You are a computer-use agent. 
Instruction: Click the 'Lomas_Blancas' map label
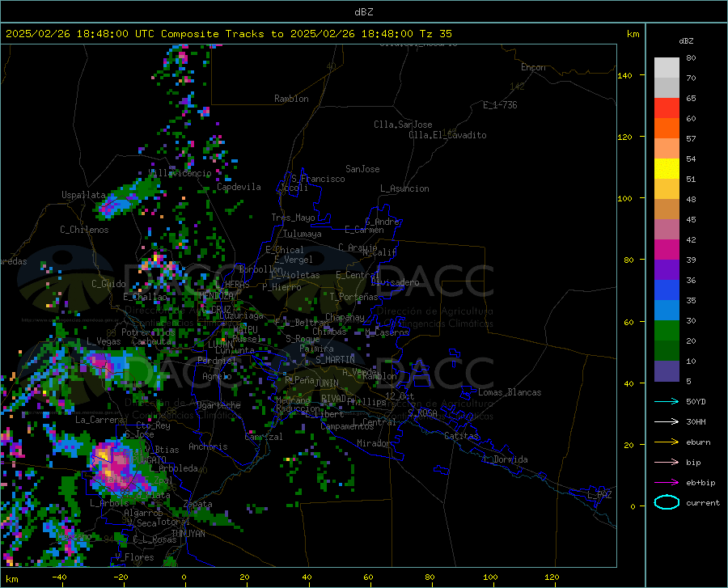[510, 392]
